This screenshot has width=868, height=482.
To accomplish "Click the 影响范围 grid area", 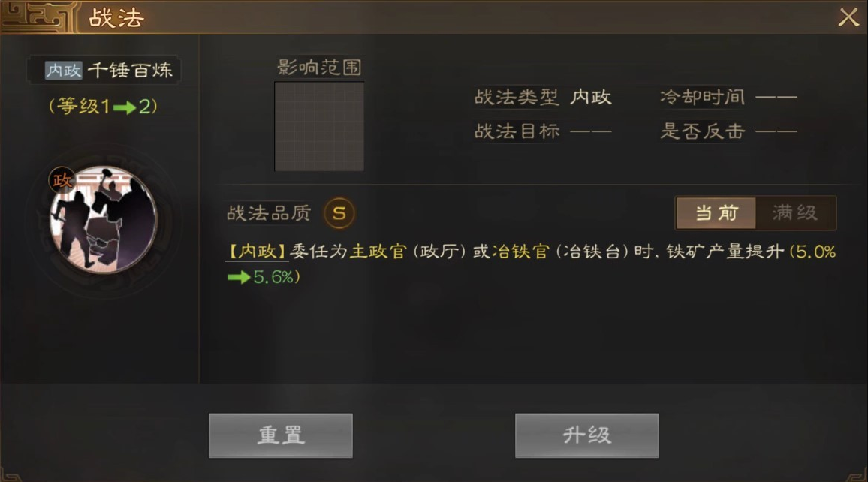I will pos(319,127).
